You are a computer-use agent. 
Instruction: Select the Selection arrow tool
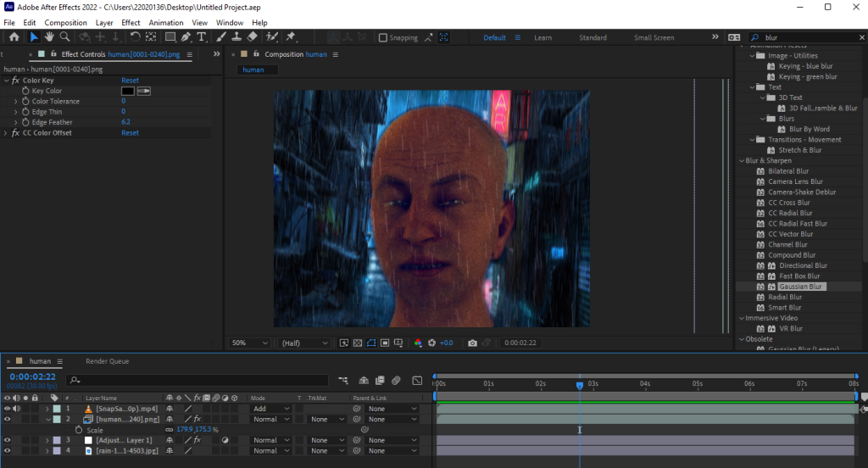pyautogui.click(x=34, y=37)
